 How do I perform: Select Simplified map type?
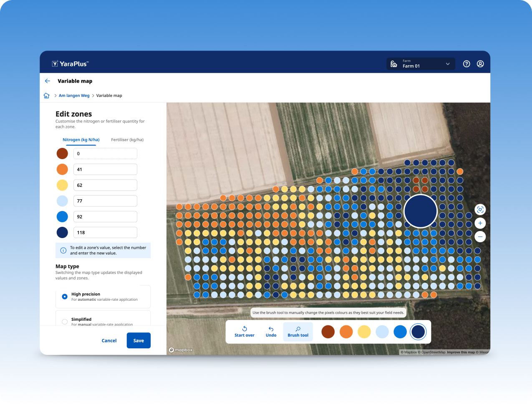click(65, 321)
